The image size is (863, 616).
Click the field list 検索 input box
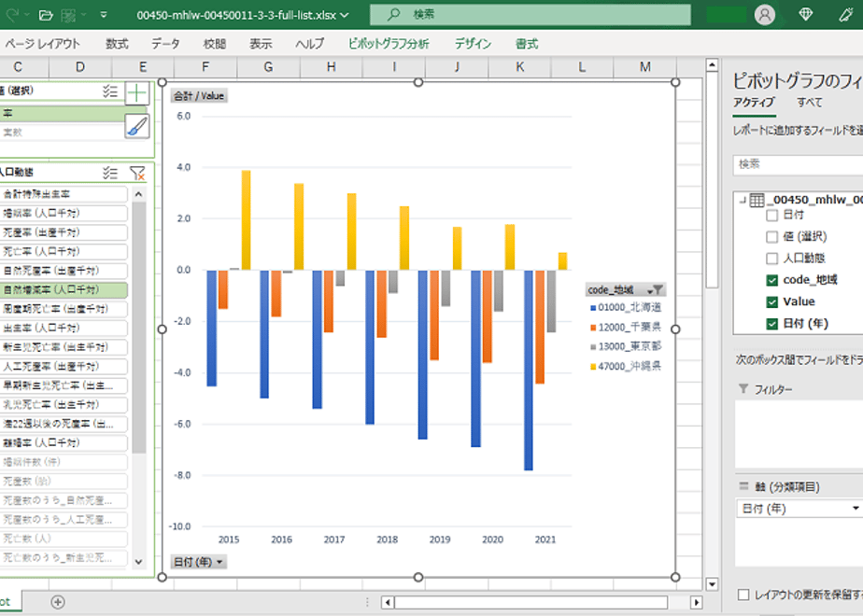pos(798,164)
